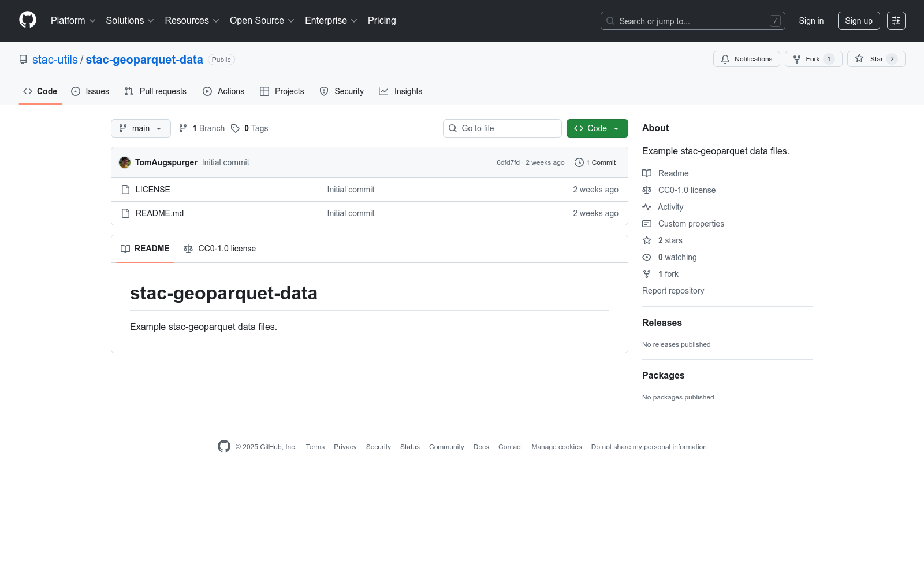Open the README.md file
This screenshot has height=578, width=924.
160,213
